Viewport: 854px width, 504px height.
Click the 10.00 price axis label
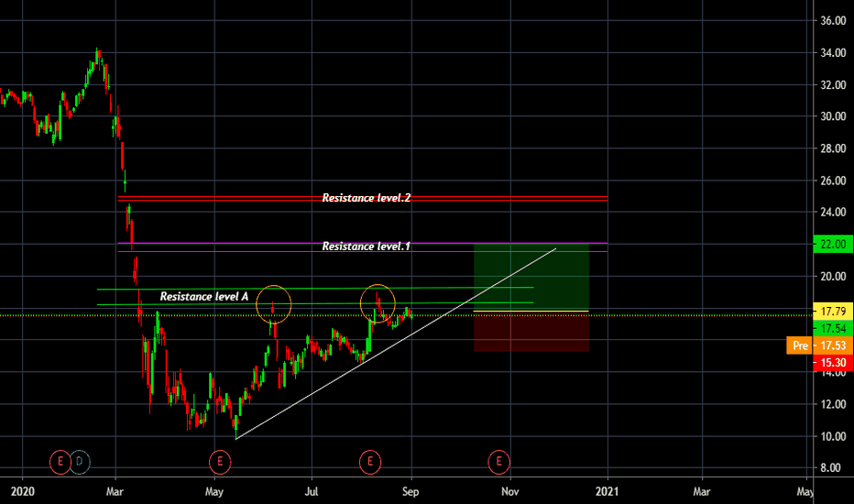click(833, 436)
